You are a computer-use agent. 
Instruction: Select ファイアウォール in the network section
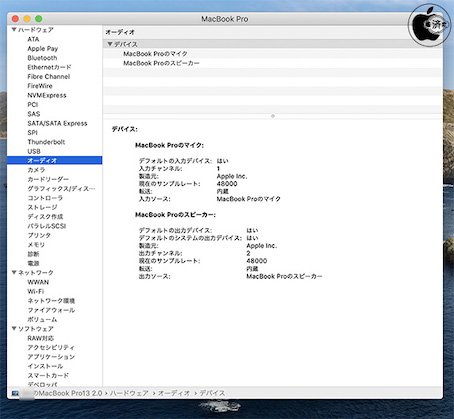[x=51, y=310]
